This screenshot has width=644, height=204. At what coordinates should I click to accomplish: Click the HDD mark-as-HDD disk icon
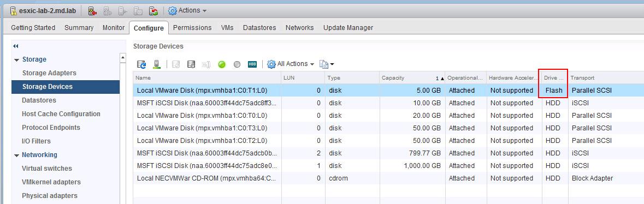[x=252, y=64]
